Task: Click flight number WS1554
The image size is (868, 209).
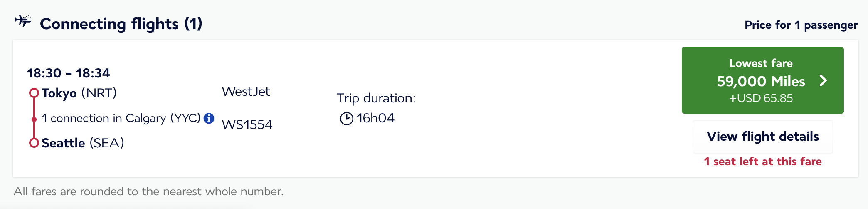Action: coord(247,125)
